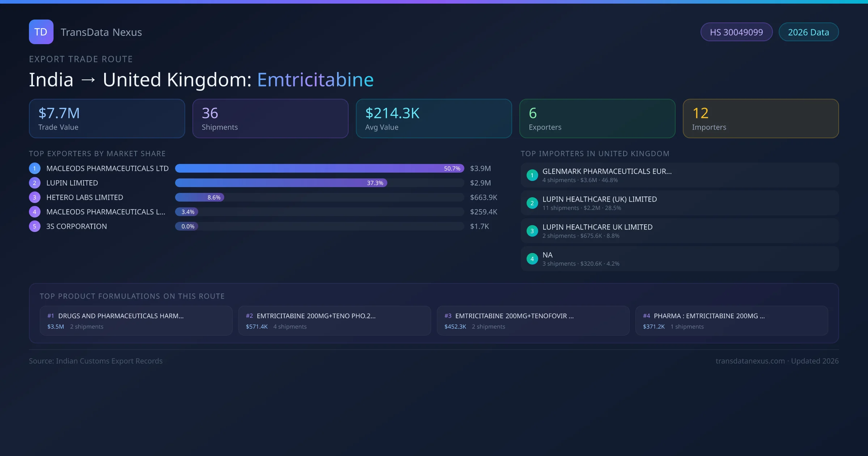
Task: Select the 2026 Data badge
Action: pyautogui.click(x=808, y=32)
